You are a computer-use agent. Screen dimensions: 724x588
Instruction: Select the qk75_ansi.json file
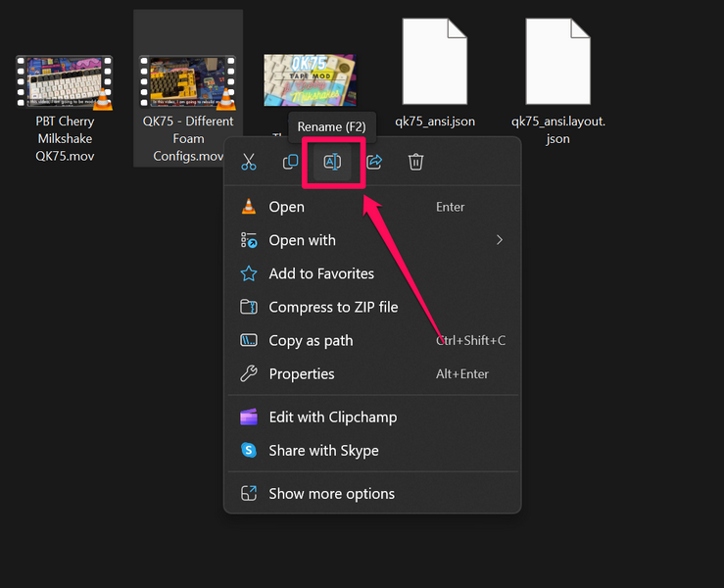434,63
